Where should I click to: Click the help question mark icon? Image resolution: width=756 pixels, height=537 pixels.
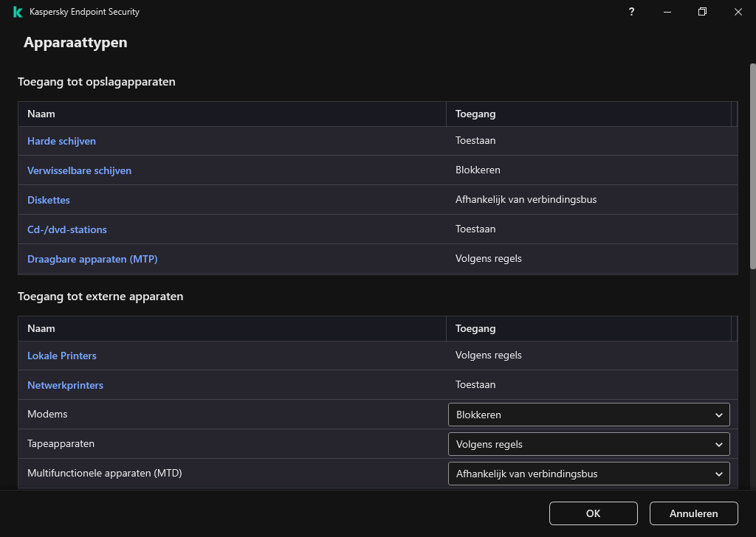tap(631, 12)
